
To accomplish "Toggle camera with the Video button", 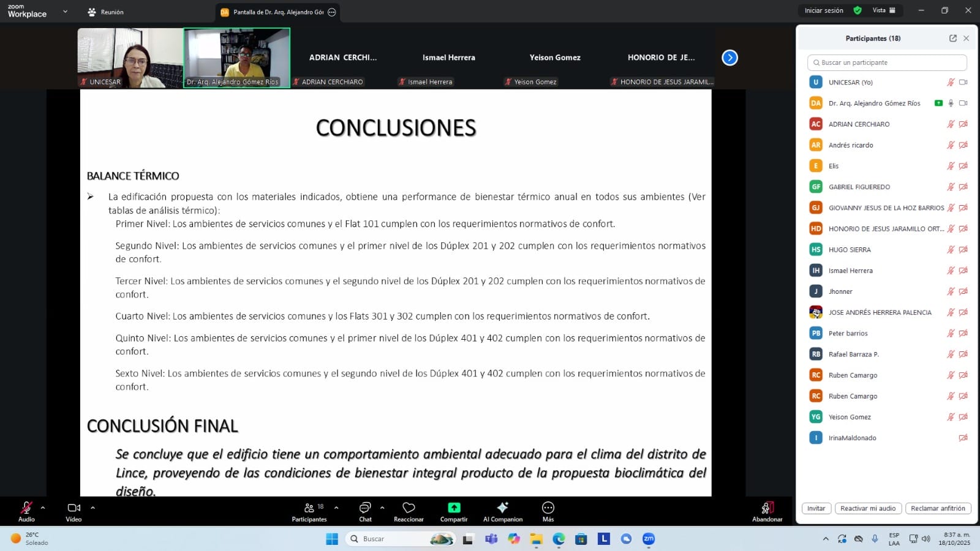I will pyautogui.click(x=73, y=508).
